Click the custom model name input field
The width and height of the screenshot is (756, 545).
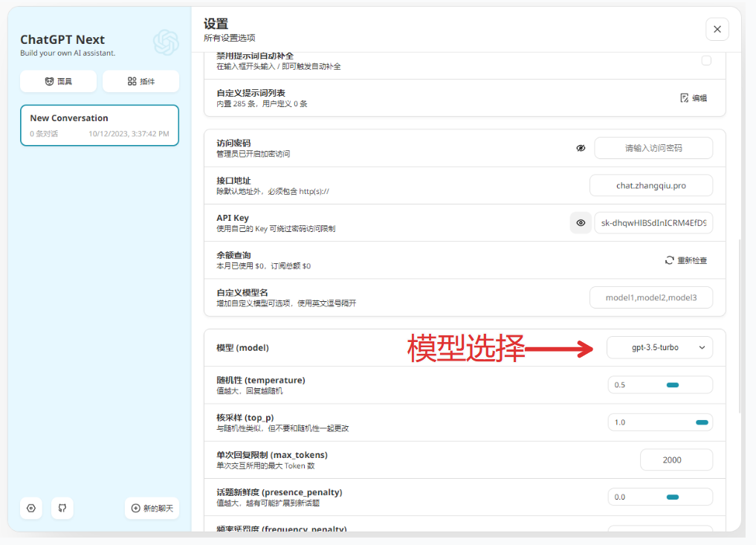point(650,297)
